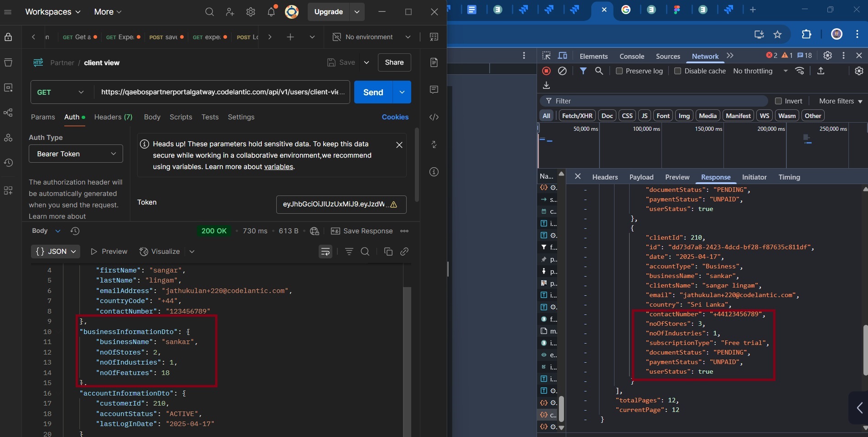Open invite collaborators icon in Postman

click(x=230, y=12)
